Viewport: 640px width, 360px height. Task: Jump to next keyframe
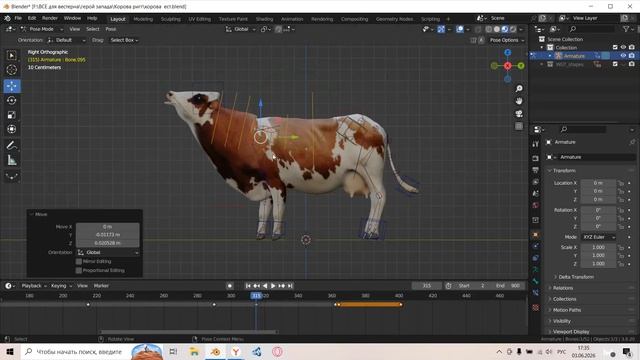coord(282,286)
